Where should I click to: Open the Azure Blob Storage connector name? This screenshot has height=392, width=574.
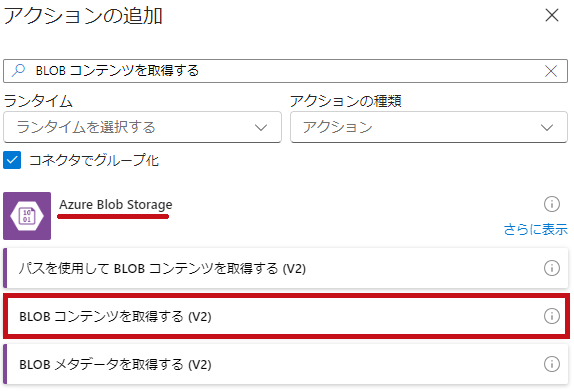tap(116, 204)
